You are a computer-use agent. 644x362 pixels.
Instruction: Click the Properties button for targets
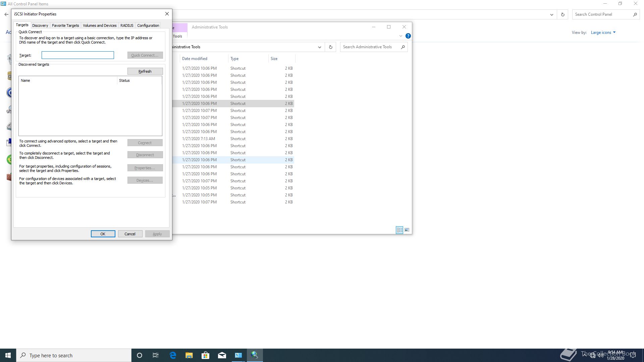(x=145, y=168)
